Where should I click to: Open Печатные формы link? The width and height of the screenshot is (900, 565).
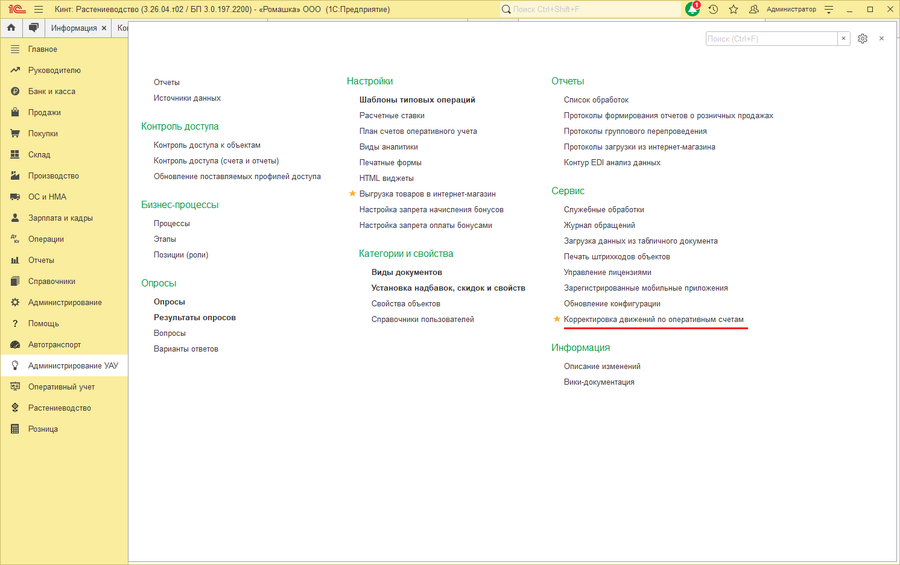[x=390, y=162]
